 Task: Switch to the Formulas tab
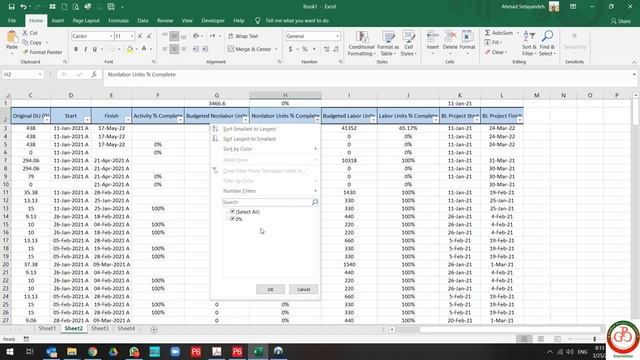(x=118, y=20)
